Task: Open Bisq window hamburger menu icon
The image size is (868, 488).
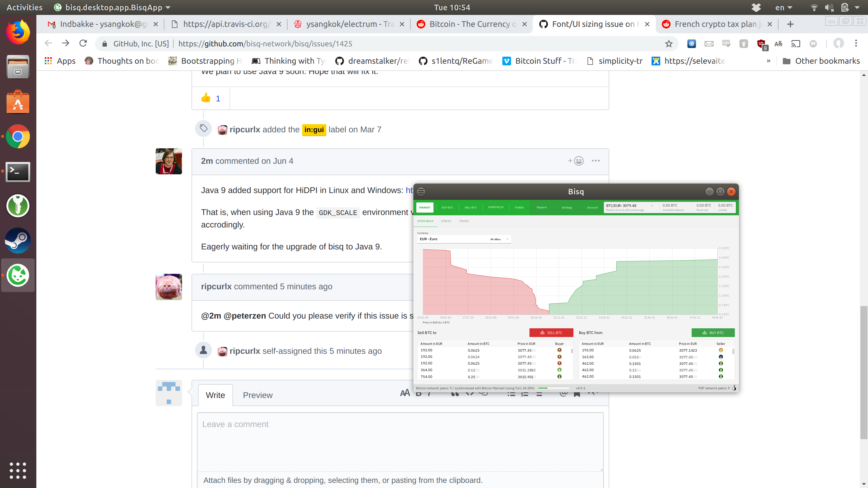Action: tap(421, 192)
